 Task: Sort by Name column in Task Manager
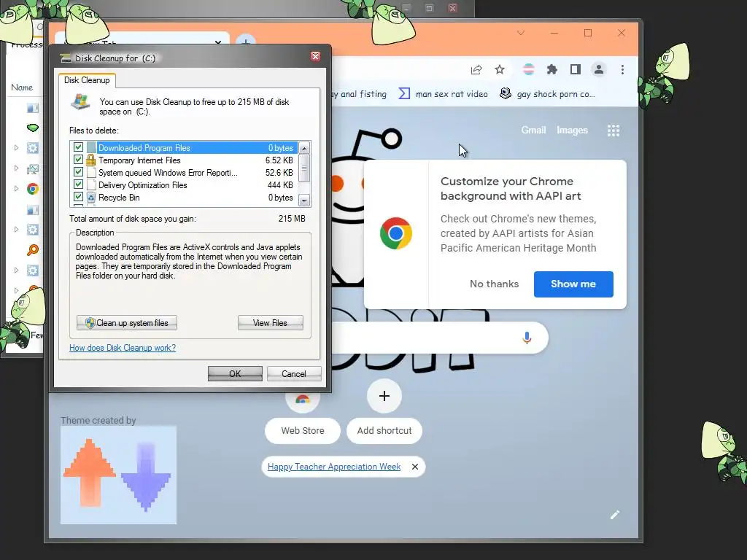pyautogui.click(x=22, y=87)
